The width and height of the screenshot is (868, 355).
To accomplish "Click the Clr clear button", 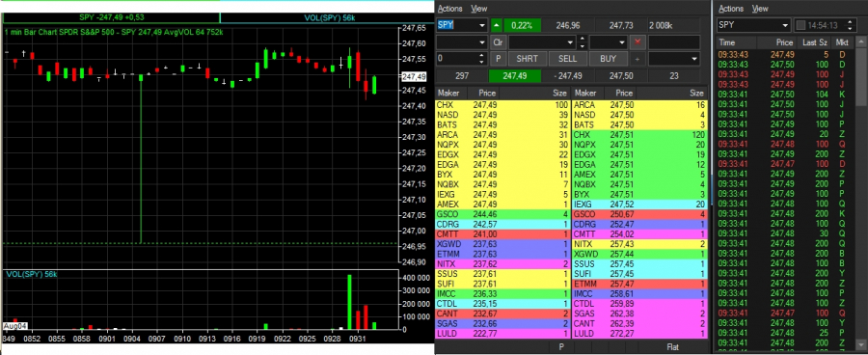I will point(498,42).
